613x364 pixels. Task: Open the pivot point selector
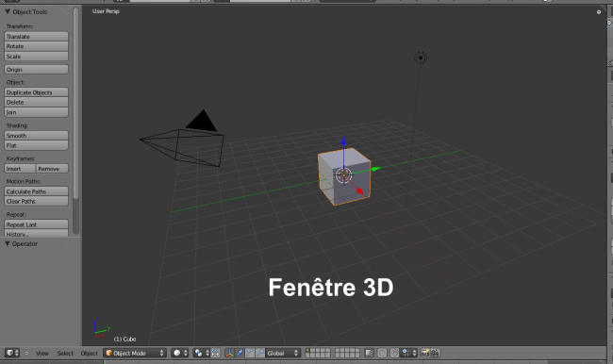click(201, 353)
